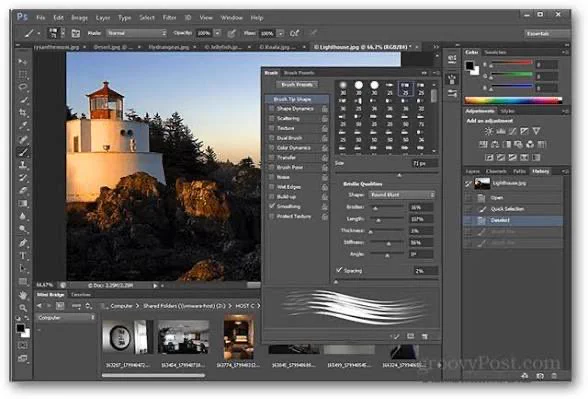Open the File menu

coord(40,18)
